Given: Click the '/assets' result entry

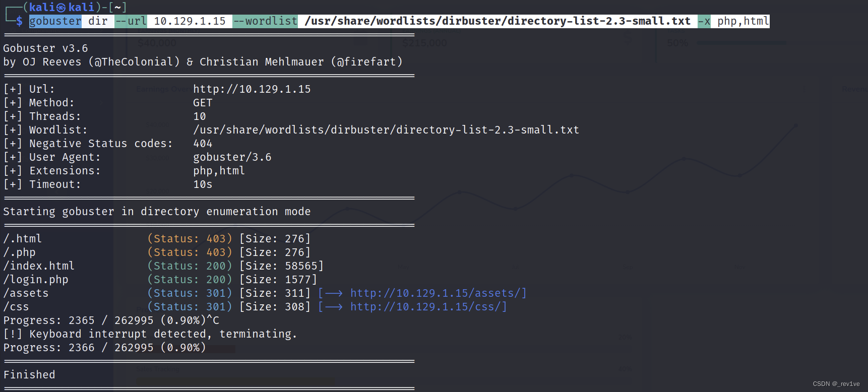Looking at the screenshot, I should pos(26,293).
